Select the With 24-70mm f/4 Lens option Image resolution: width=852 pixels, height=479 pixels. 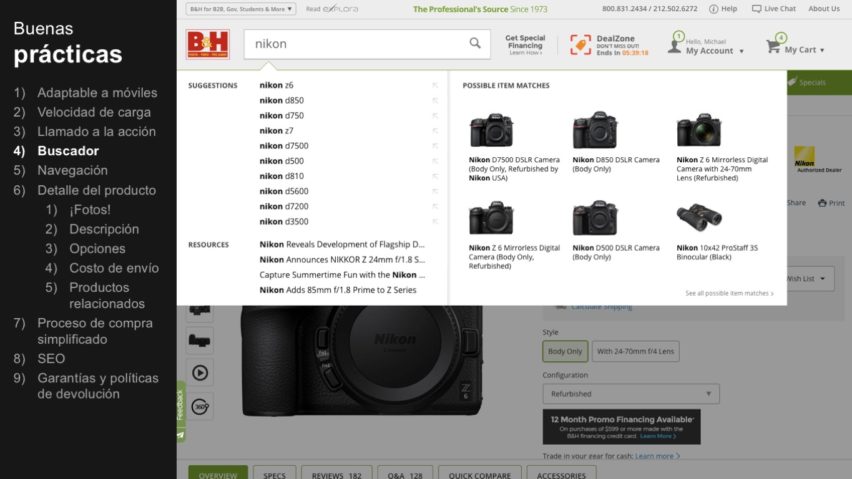(636, 351)
